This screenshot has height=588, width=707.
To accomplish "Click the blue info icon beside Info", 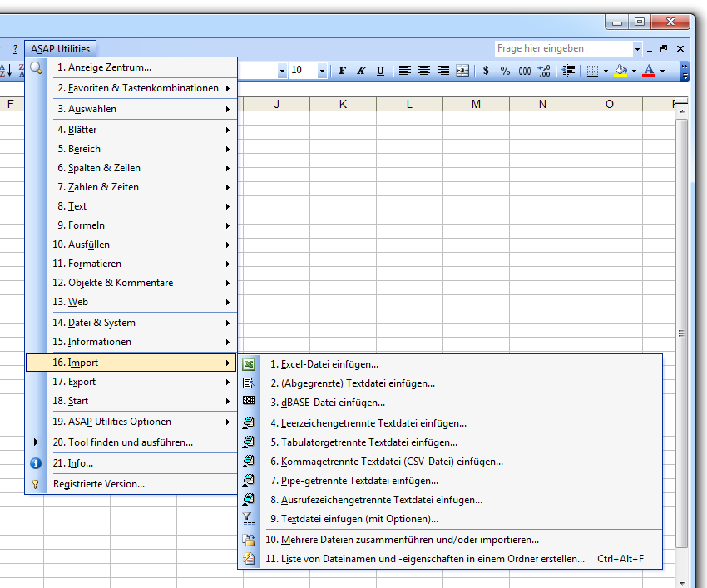I will (36, 463).
